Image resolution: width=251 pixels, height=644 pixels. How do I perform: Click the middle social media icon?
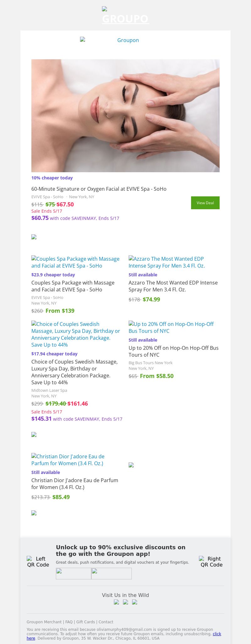point(125,602)
